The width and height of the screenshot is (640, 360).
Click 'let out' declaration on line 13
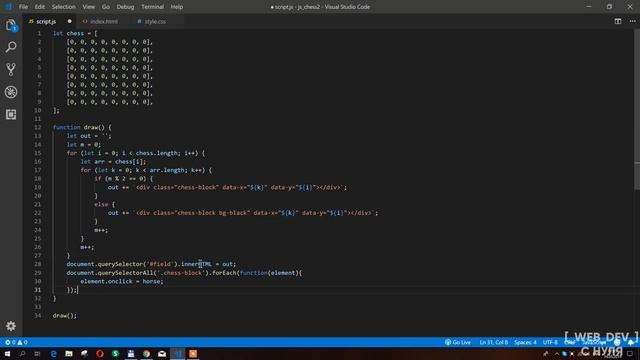point(89,136)
